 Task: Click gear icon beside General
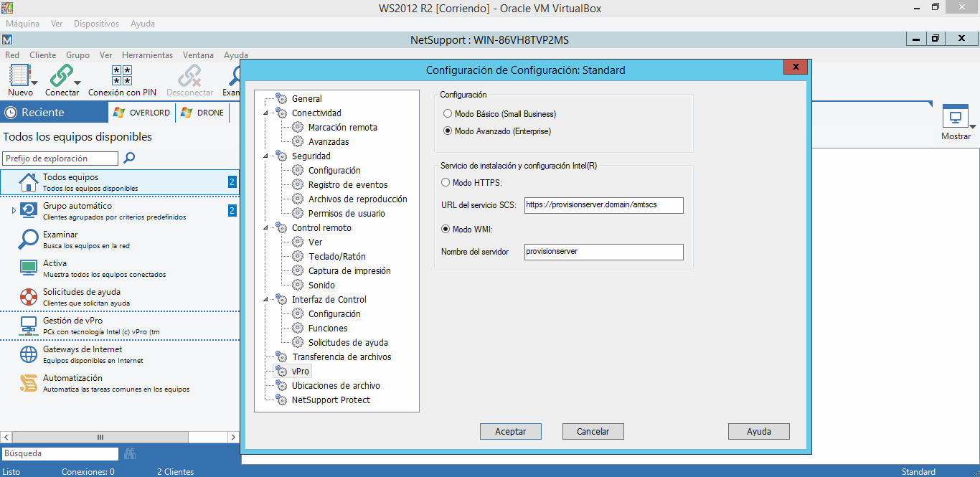point(281,99)
